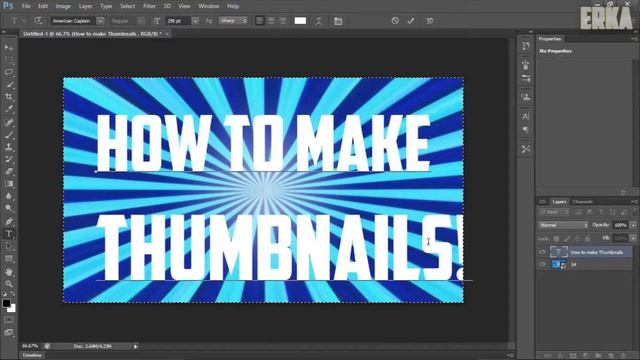Screen dimensions: 640x360
Task: Select the Hand tool
Action: (x=9, y=271)
